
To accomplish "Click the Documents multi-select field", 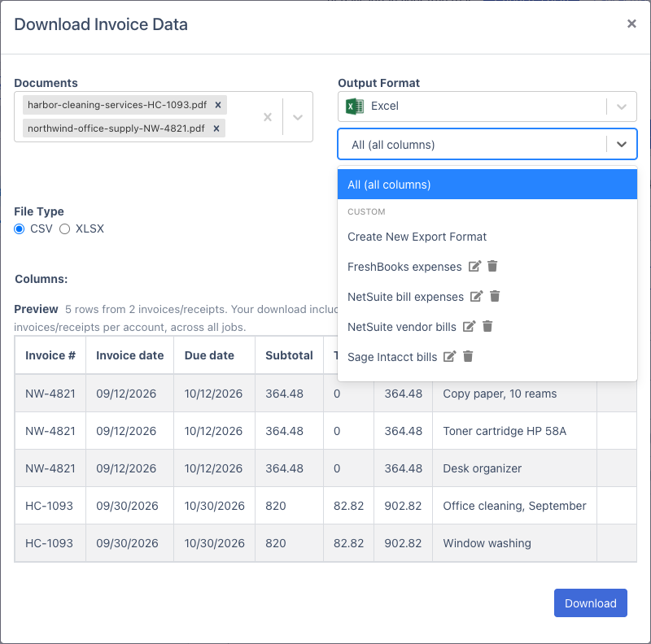I will point(164,116).
